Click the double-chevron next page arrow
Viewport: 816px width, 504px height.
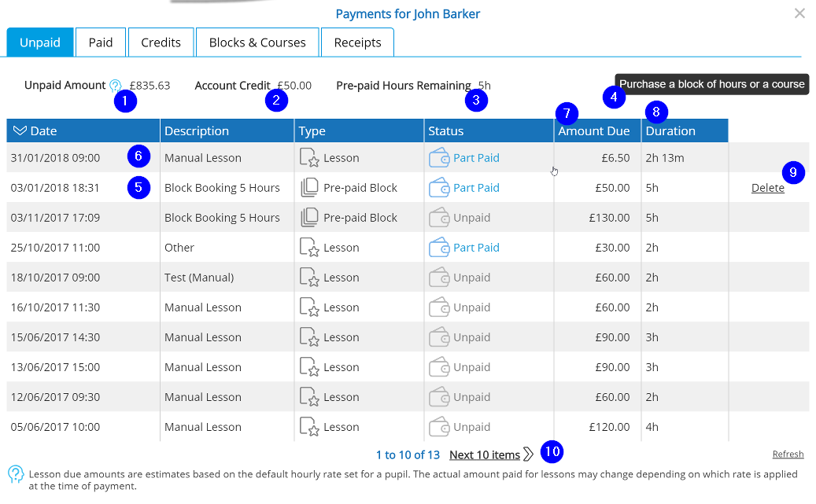click(528, 454)
